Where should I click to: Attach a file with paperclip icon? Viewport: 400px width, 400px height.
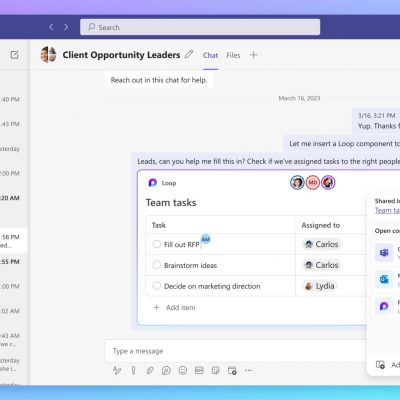[150, 370]
